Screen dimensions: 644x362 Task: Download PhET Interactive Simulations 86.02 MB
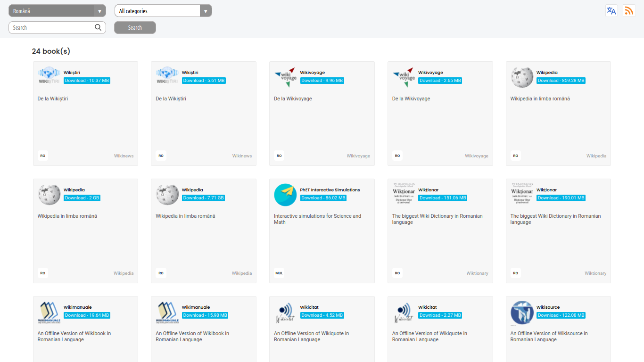coord(323,198)
